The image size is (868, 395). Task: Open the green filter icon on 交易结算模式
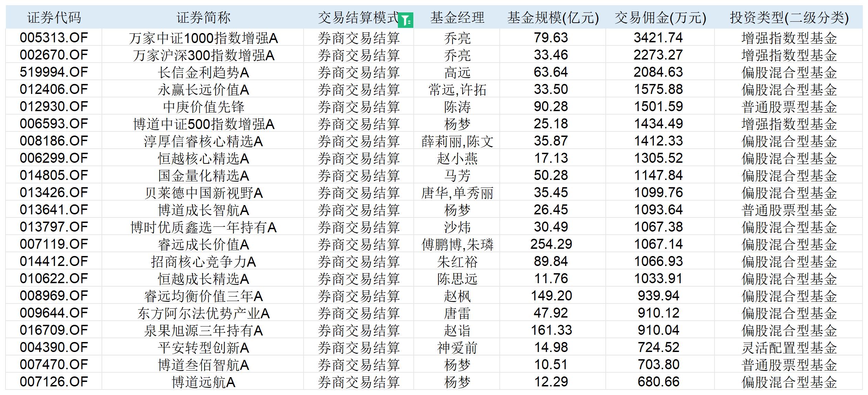pos(405,20)
